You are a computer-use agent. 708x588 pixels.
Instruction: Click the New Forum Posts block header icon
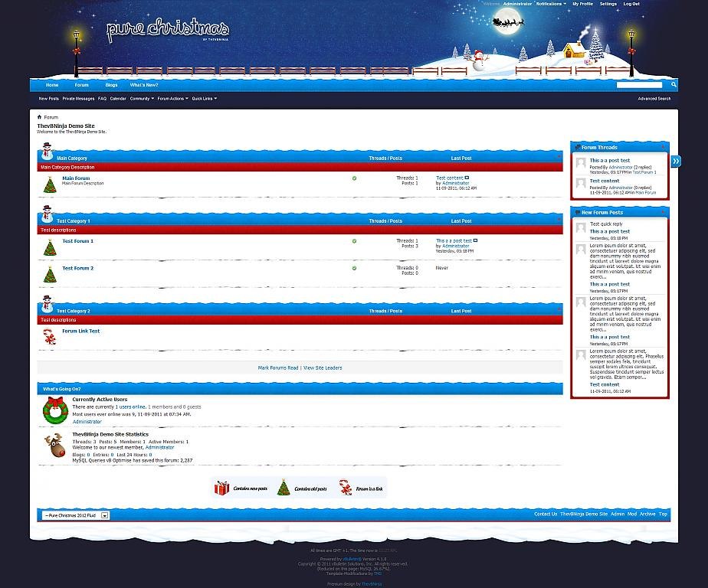tap(578, 212)
